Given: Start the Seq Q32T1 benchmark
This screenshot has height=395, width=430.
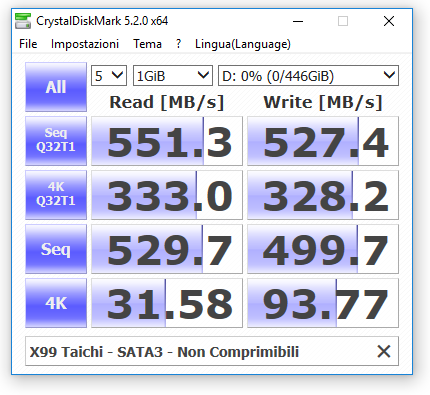Looking at the screenshot, I should point(56,141).
